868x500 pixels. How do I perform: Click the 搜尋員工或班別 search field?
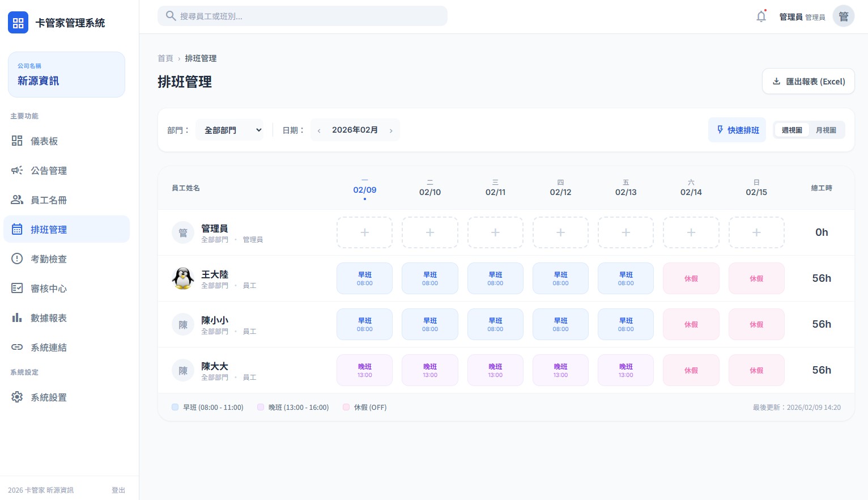pos(303,16)
